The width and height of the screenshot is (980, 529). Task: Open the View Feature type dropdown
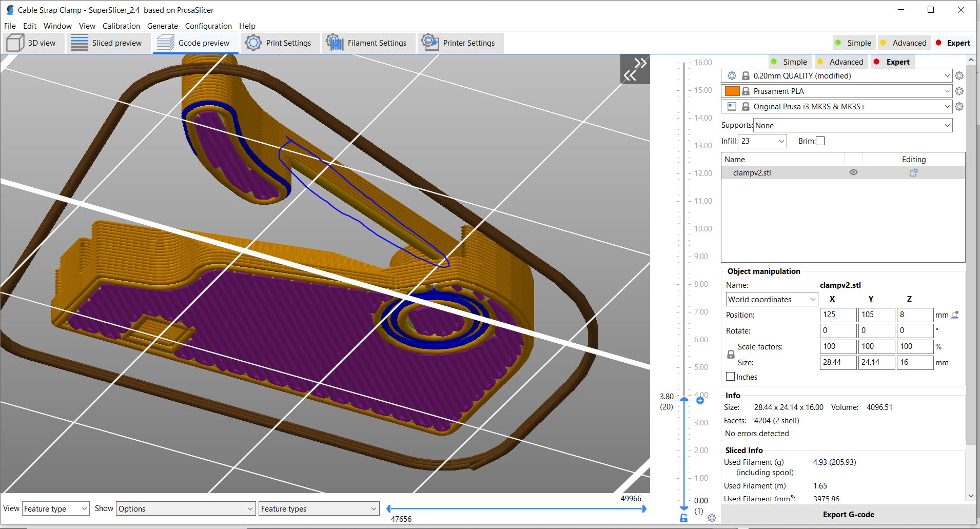tap(55, 508)
